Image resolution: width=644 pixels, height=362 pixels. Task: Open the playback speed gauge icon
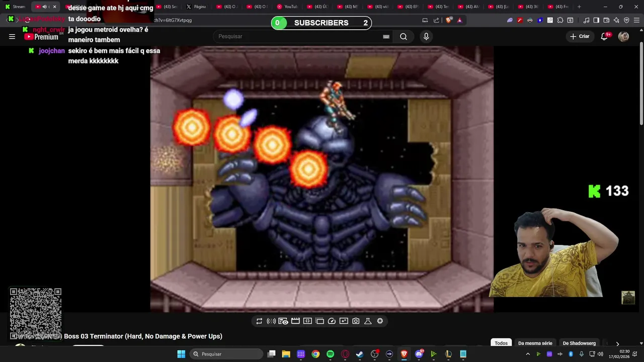point(332,321)
